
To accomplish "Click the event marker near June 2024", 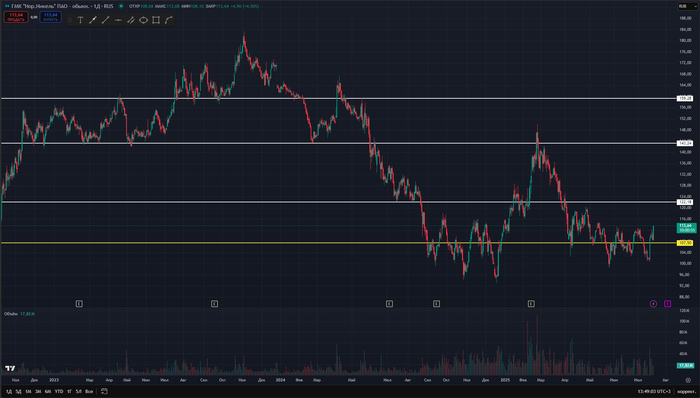I will tap(389, 304).
